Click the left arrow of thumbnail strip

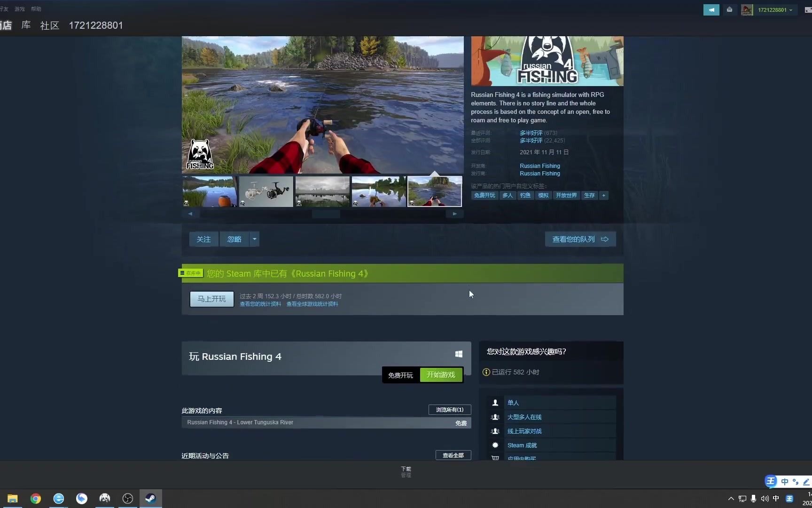pos(190,214)
